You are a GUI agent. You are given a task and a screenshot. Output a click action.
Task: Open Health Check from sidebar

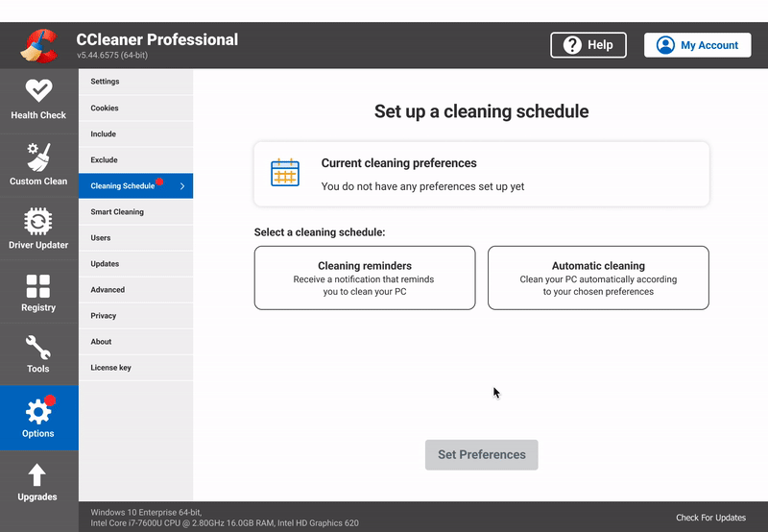click(38, 101)
